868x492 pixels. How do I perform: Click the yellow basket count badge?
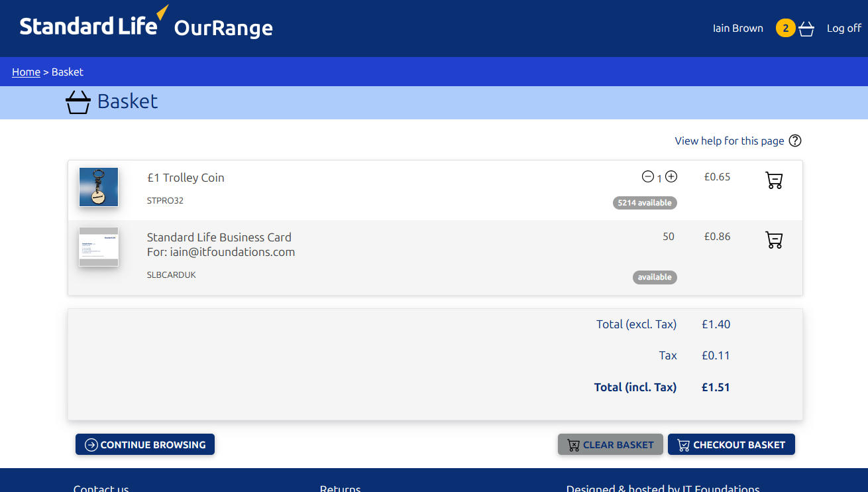[x=785, y=28]
